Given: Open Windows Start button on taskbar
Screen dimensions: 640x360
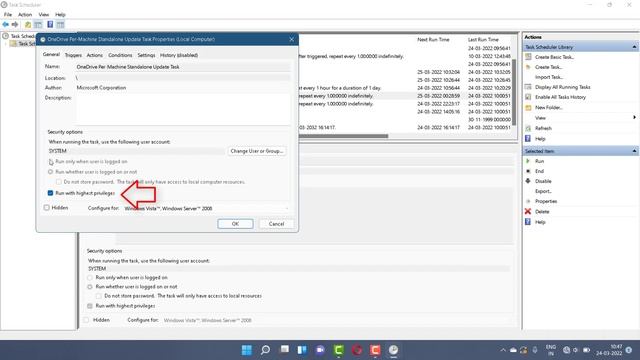Looking at the screenshot, I should tap(247, 350).
